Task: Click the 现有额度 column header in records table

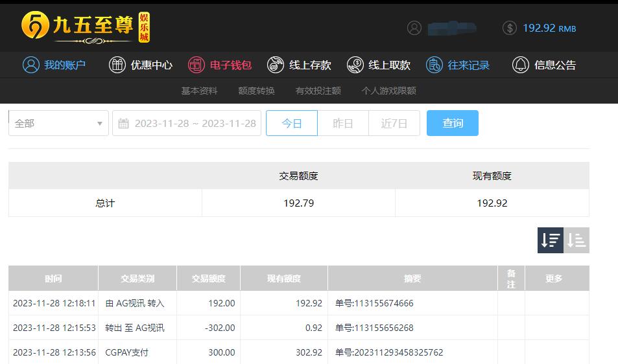Action: click(284, 279)
